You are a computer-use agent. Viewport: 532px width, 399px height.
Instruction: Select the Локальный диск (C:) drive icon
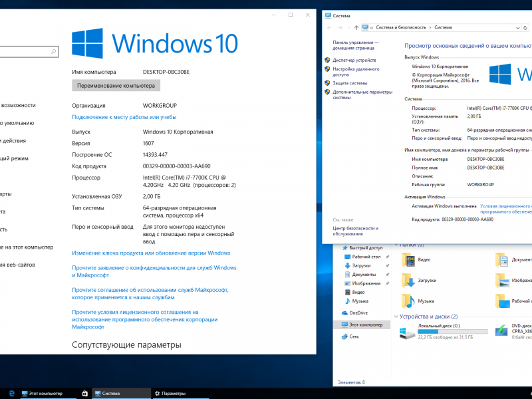(407, 332)
